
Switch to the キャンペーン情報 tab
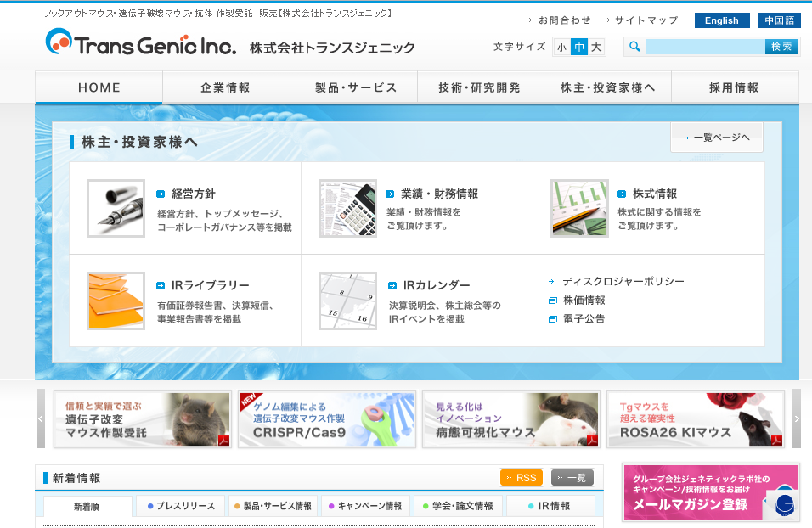point(365,506)
